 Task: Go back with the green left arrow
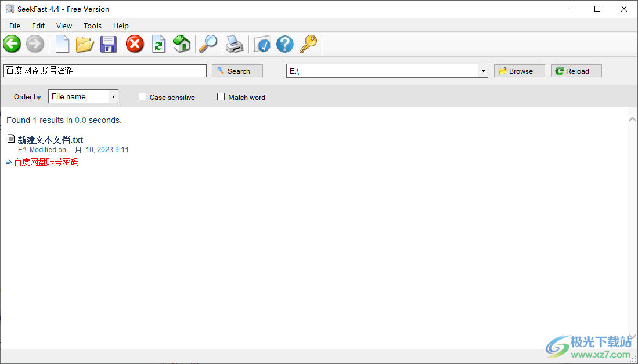(12, 44)
